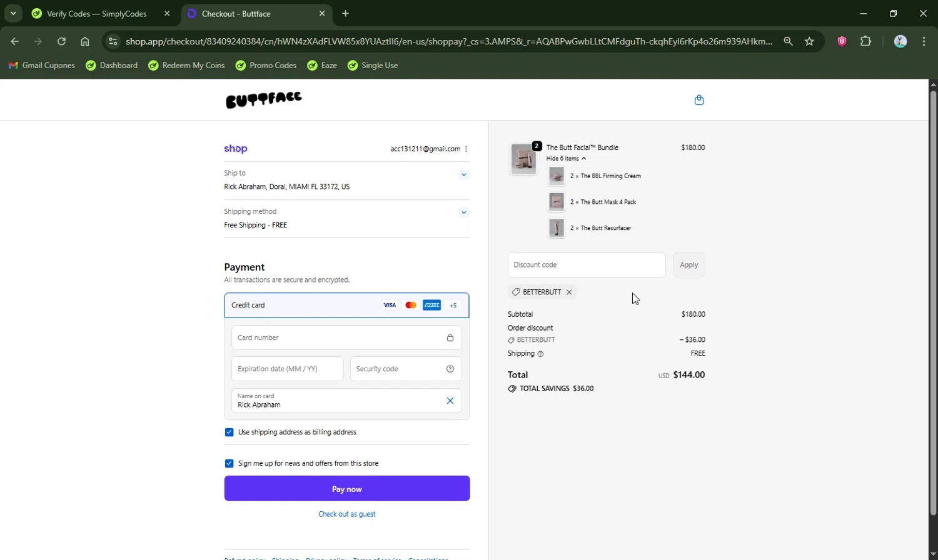Expand the Shipping method section
The image size is (938, 560).
(464, 212)
